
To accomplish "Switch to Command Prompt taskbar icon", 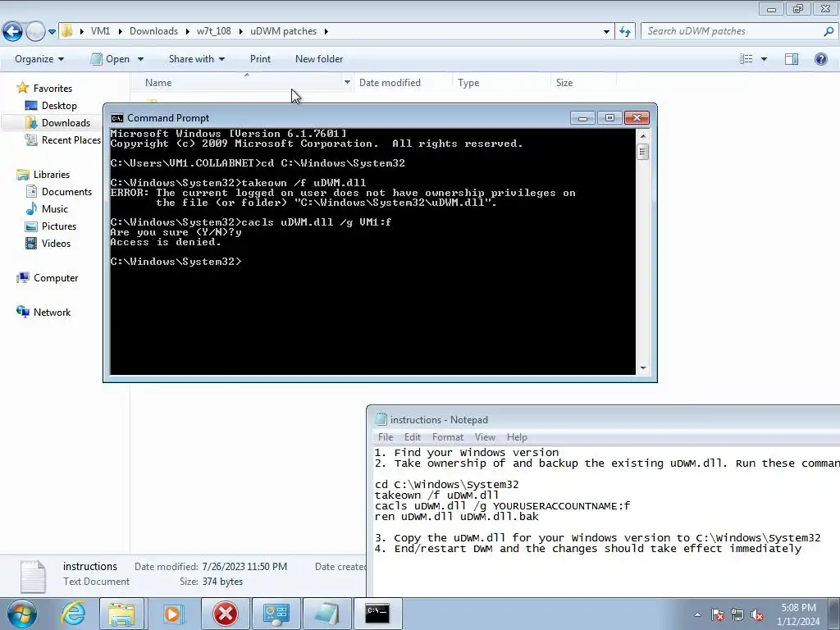I will 377,614.
